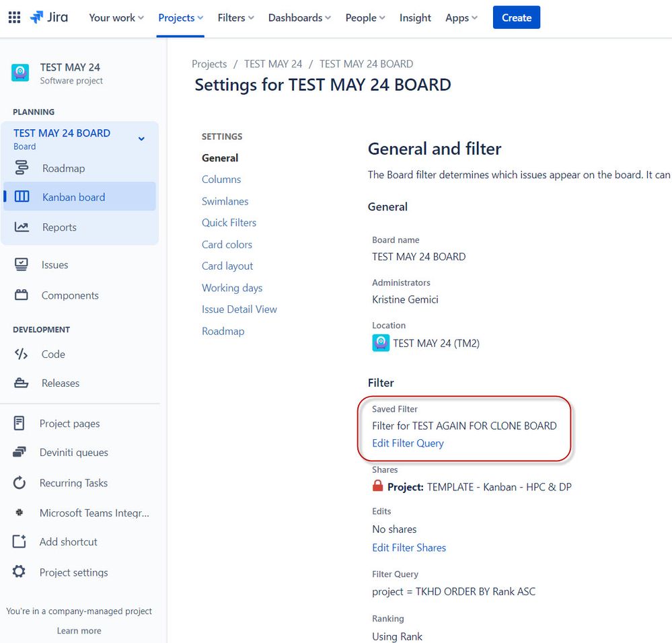
Task: Expand the Apps dropdown
Action: pos(461,17)
